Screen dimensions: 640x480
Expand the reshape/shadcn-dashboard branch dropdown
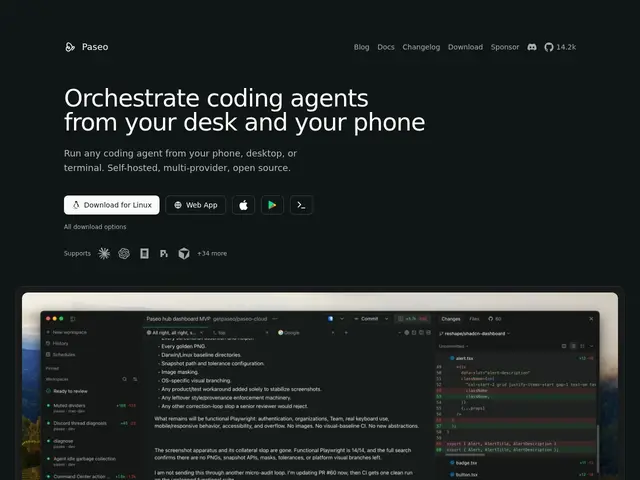click(x=509, y=333)
